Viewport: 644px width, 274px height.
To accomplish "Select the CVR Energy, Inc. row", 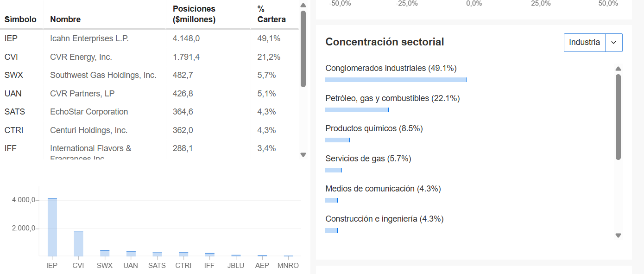I will [81, 57].
